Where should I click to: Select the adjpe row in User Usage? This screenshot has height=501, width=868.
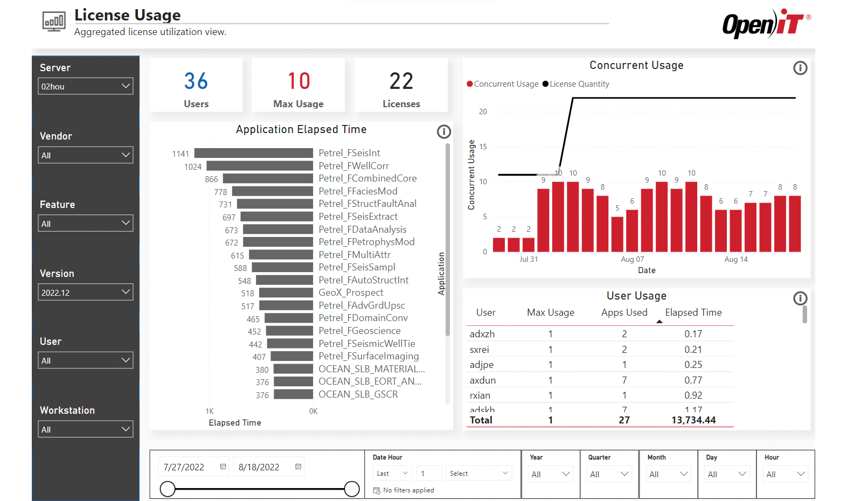coord(600,365)
